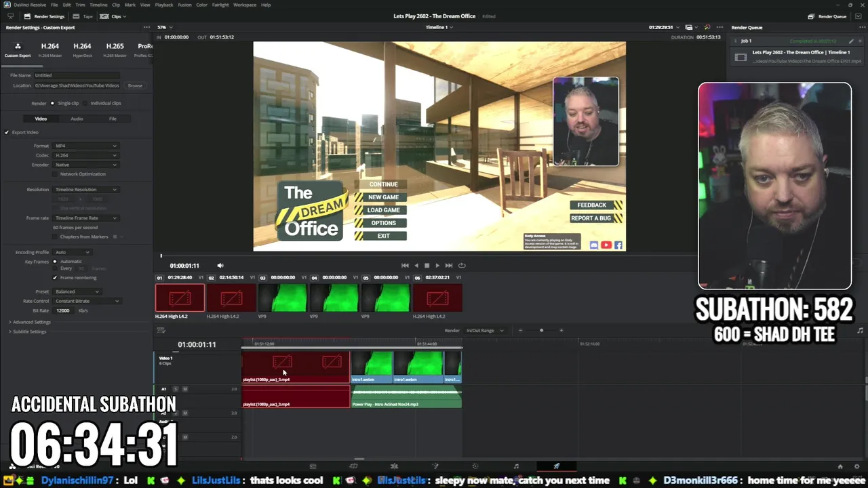This screenshot has height=488, width=868.
Task: Toggle the Frame reordering checkbox
Action: (x=55, y=278)
